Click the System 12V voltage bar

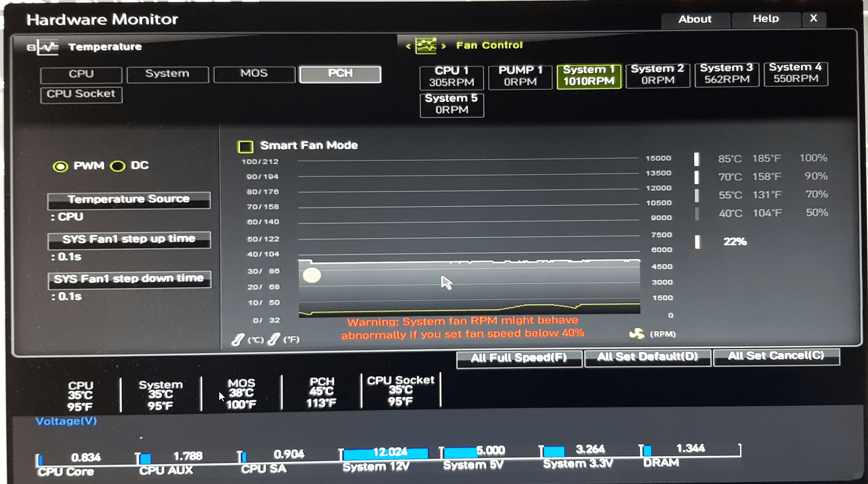tap(385, 454)
